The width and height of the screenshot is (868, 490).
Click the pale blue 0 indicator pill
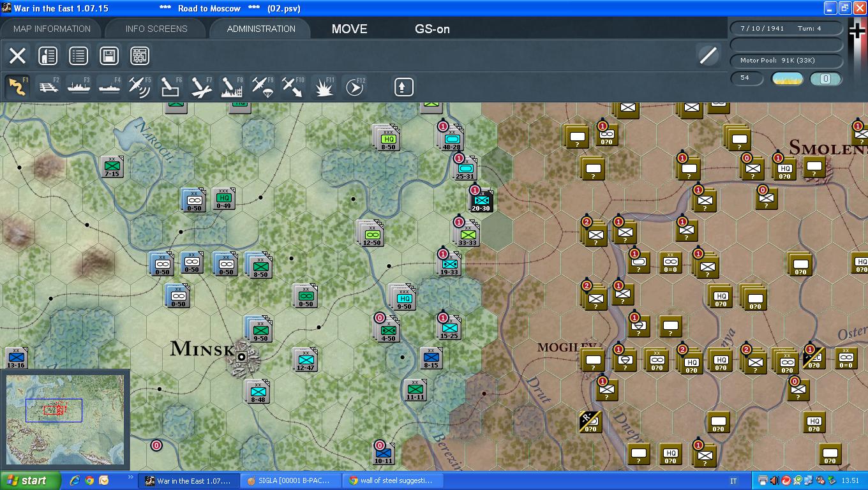point(825,78)
